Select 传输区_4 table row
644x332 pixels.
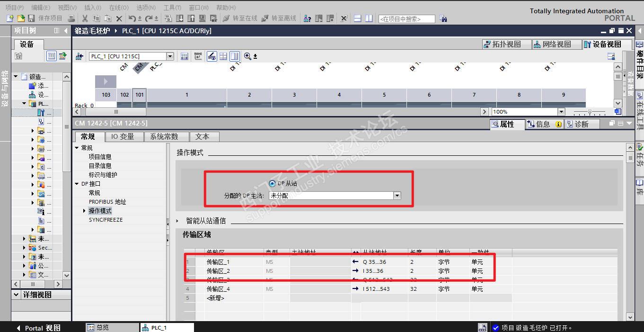[x=348, y=289]
